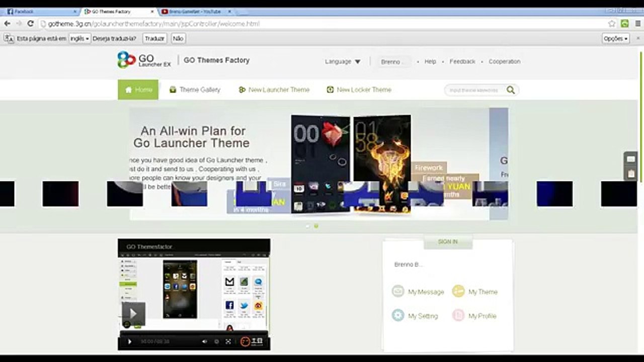
Task: Click the Theme Gallery icon
Action: (x=173, y=89)
